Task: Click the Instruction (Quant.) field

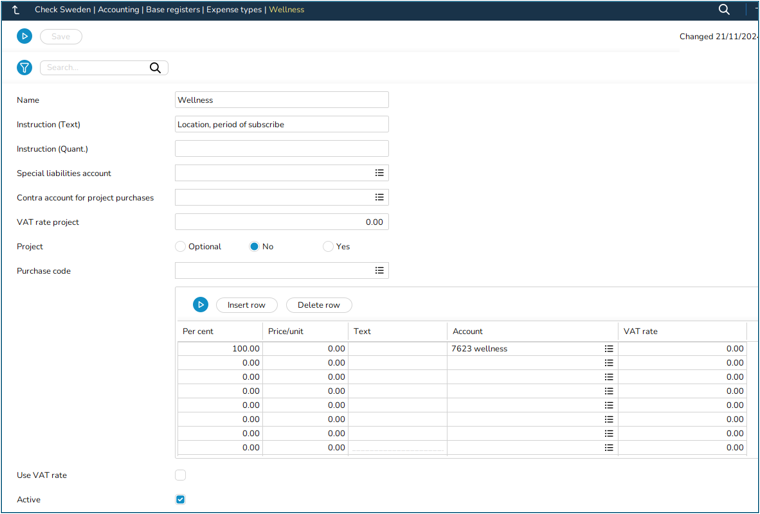Action: [282, 148]
